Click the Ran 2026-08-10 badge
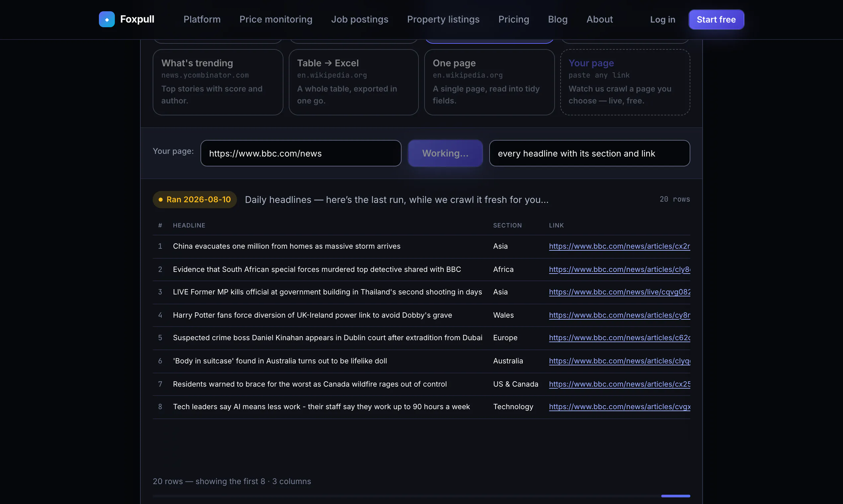843x504 pixels. pos(195,200)
